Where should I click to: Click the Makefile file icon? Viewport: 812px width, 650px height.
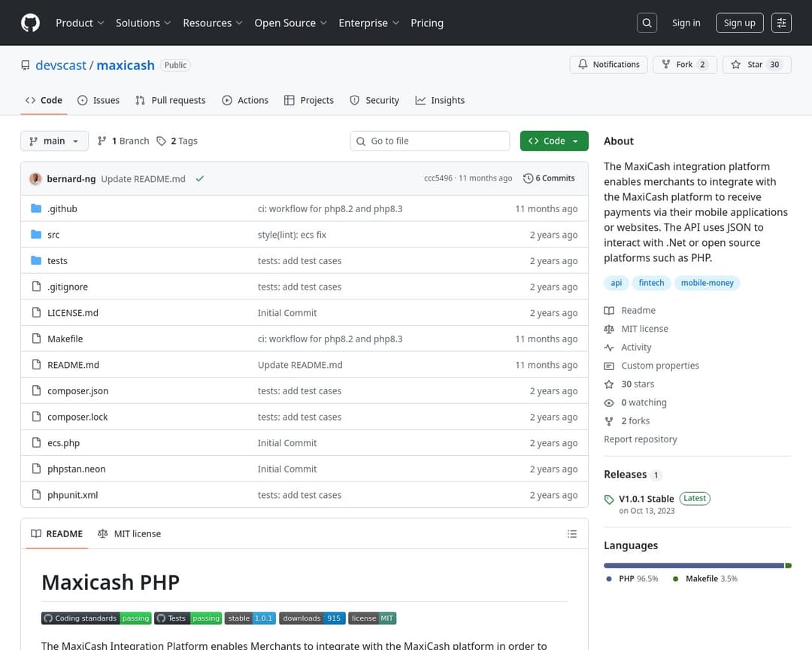[x=36, y=339]
